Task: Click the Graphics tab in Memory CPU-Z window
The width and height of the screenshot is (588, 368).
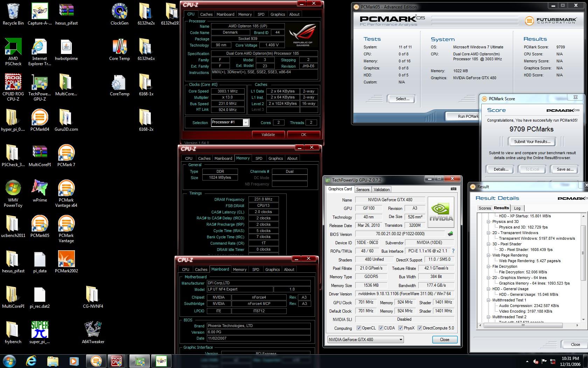Action: click(275, 158)
